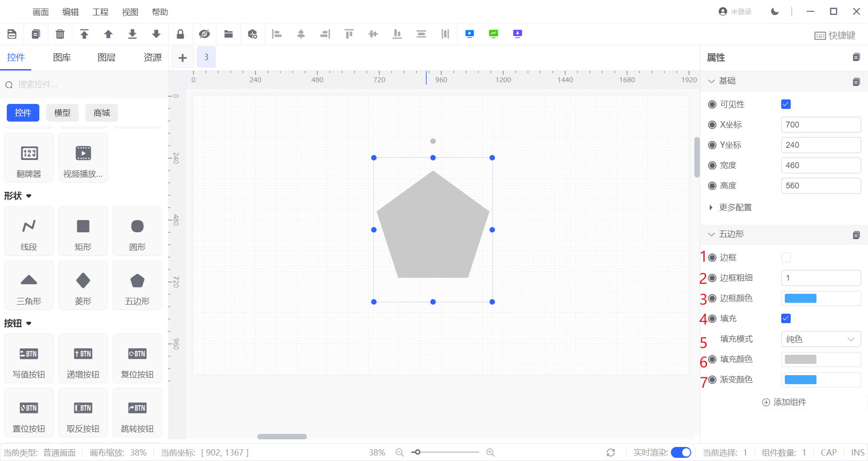Screen dimensions: 868x461
Task: Click the hide eye-slash toolbar icon
Action: tap(204, 34)
